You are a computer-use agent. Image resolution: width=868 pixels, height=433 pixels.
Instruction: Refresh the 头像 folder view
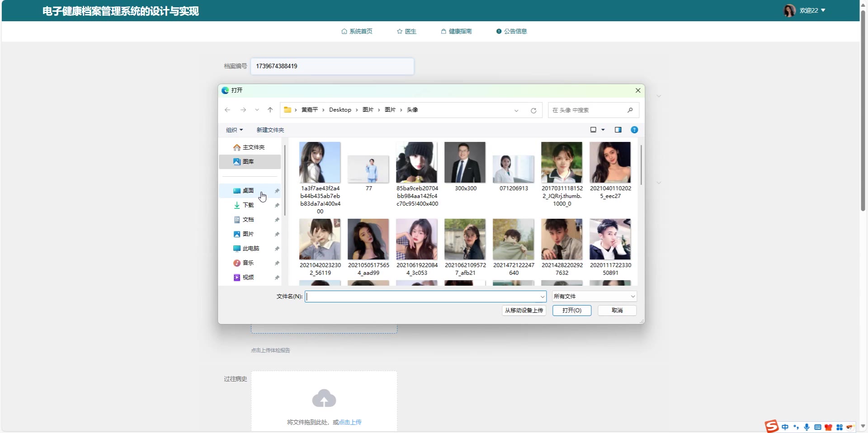pyautogui.click(x=533, y=110)
